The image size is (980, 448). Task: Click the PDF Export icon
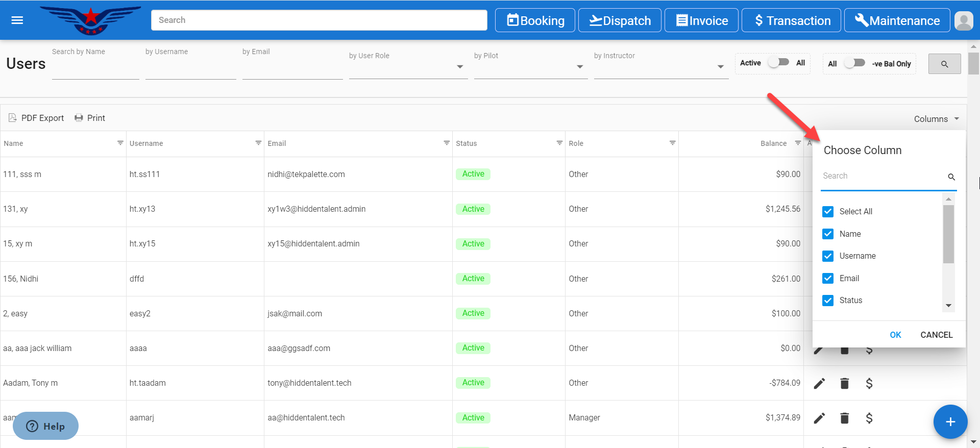pyautogui.click(x=13, y=118)
